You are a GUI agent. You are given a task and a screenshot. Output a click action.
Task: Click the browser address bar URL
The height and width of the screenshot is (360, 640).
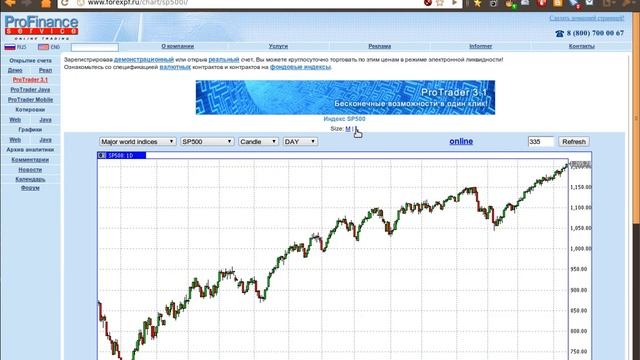click(138, 2)
